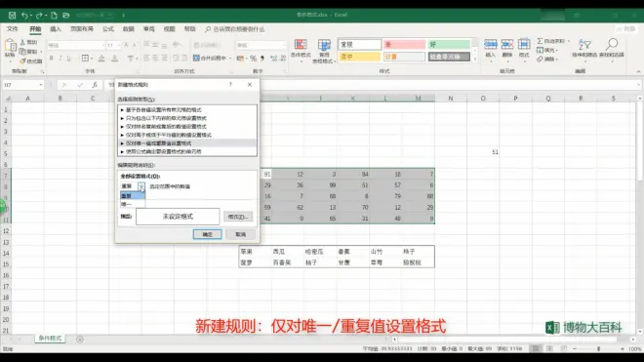Click the Format Painter (格式刷) icon
Image resolution: width=644 pixels, height=362 pixels.
click(x=22, y=60)
